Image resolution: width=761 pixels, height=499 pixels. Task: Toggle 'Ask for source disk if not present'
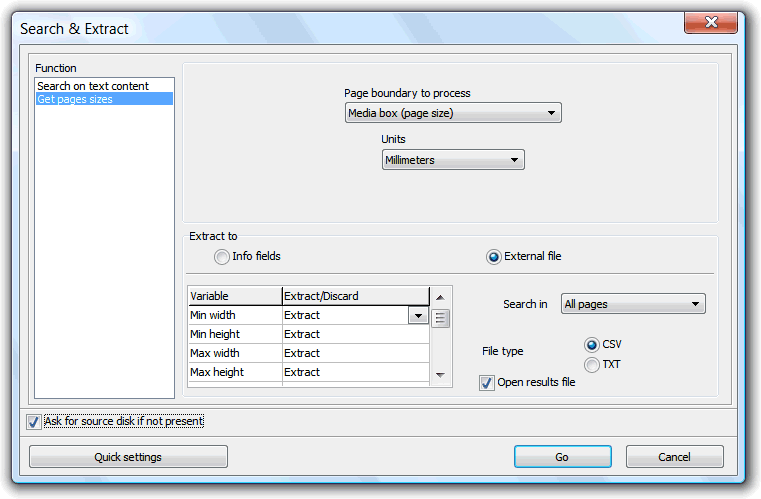coord(33,421)
